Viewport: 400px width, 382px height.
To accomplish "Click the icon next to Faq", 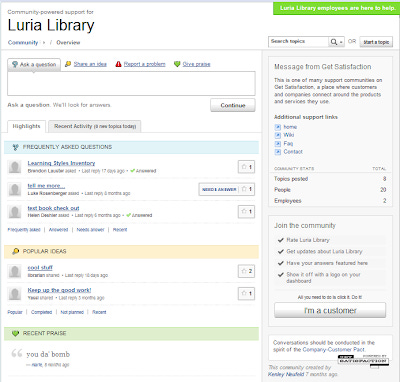I will coord(278,144).
